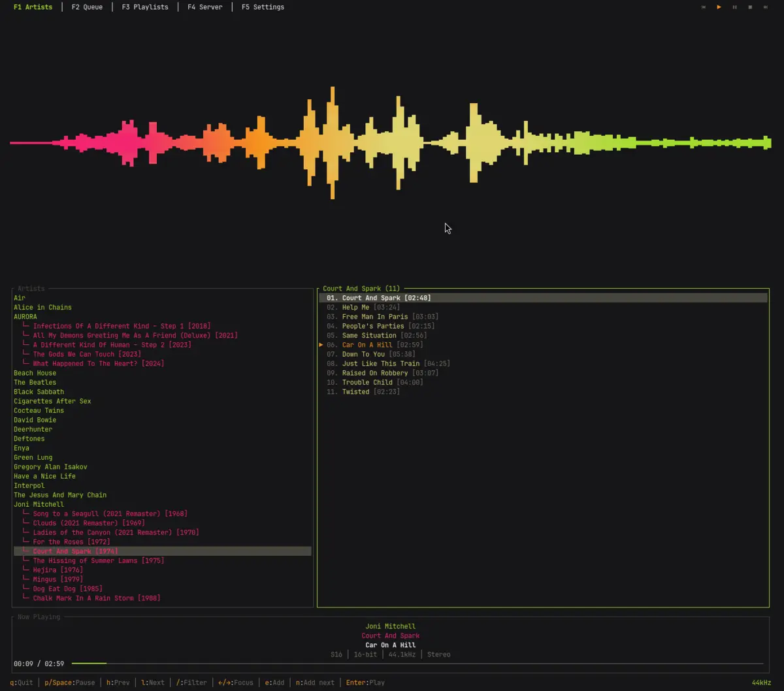Click the previous track icon
The height and width of the screenshot is (691, 784).
tap(704, 7)
